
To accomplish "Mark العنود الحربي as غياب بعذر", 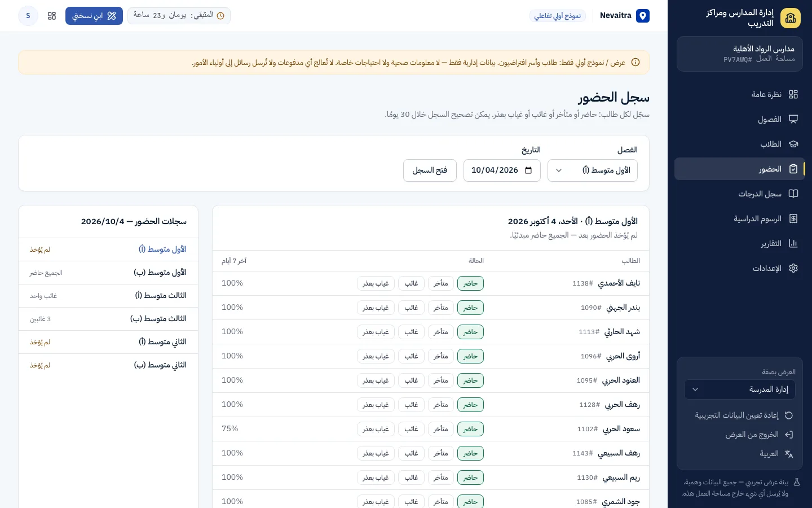I will (x=376, y=380).
